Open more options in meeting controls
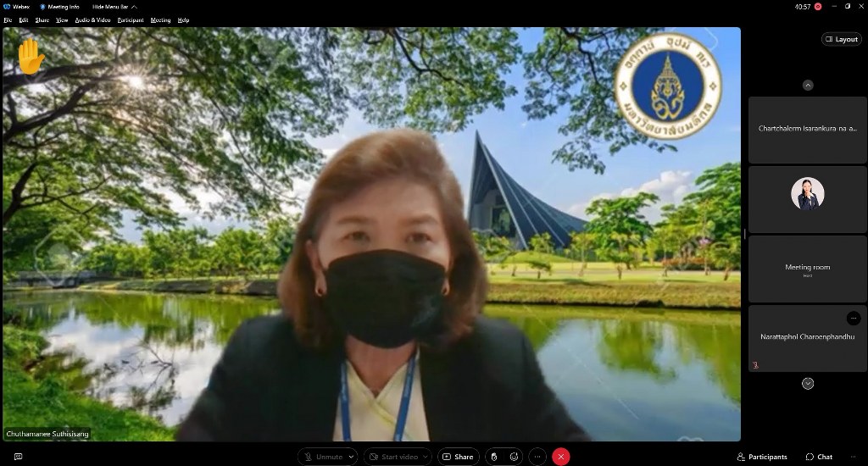The image size is (868, 466). point(537,457)
